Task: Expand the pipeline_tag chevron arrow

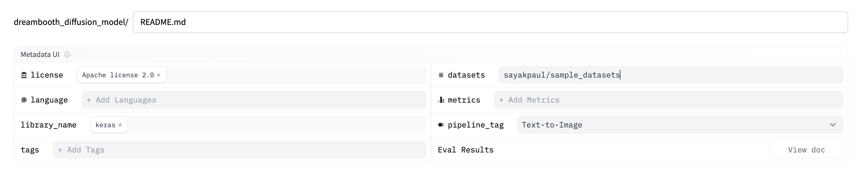Action: [833, 125]
